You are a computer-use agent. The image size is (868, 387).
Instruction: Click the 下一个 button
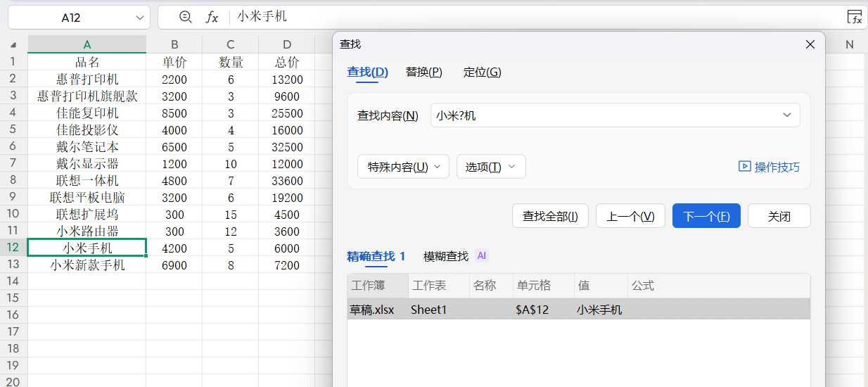pyautogui.click(x=706, y=216)
